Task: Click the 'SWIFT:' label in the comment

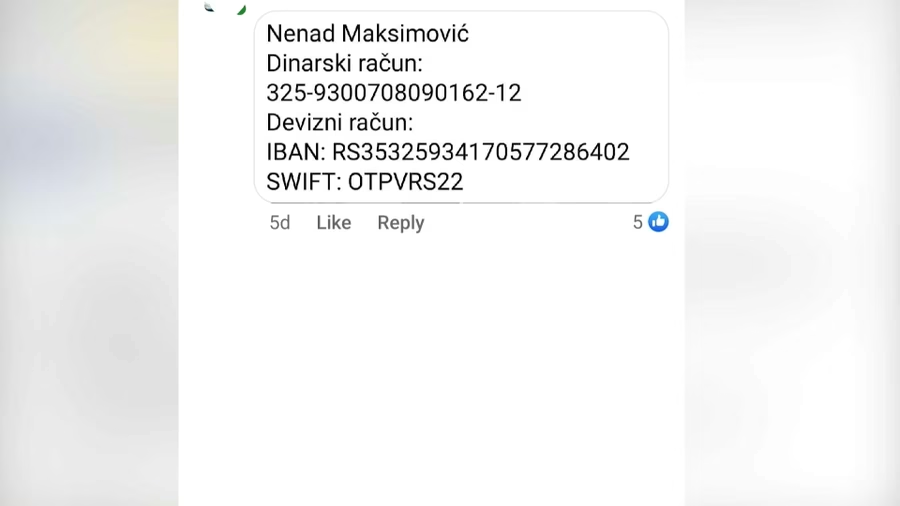Action: (304, 182)
